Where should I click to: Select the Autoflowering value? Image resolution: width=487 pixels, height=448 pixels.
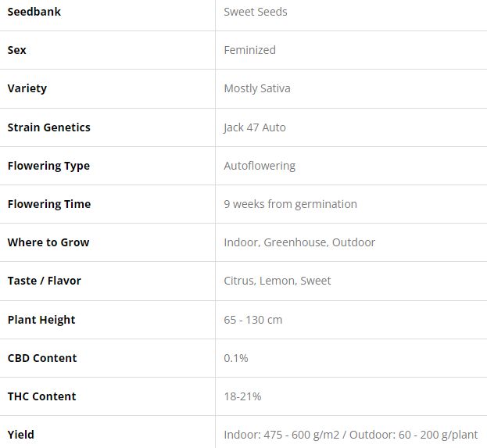click(260, 166)
